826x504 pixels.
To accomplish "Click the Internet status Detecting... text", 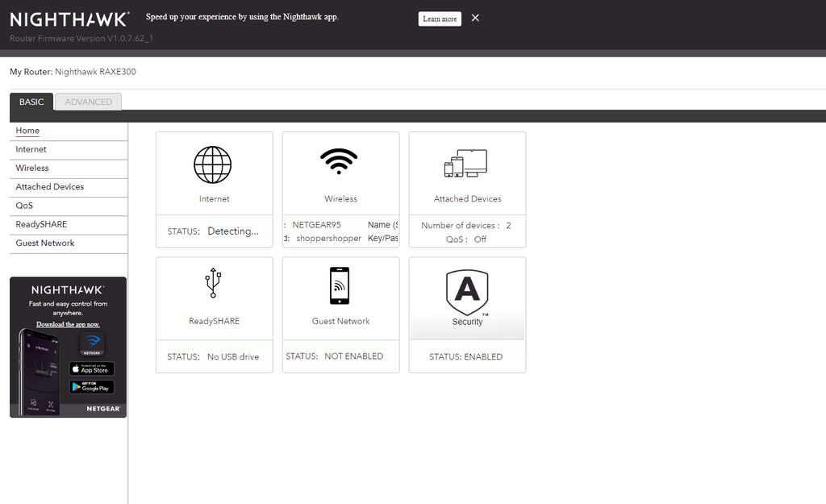I will (233, 231).
